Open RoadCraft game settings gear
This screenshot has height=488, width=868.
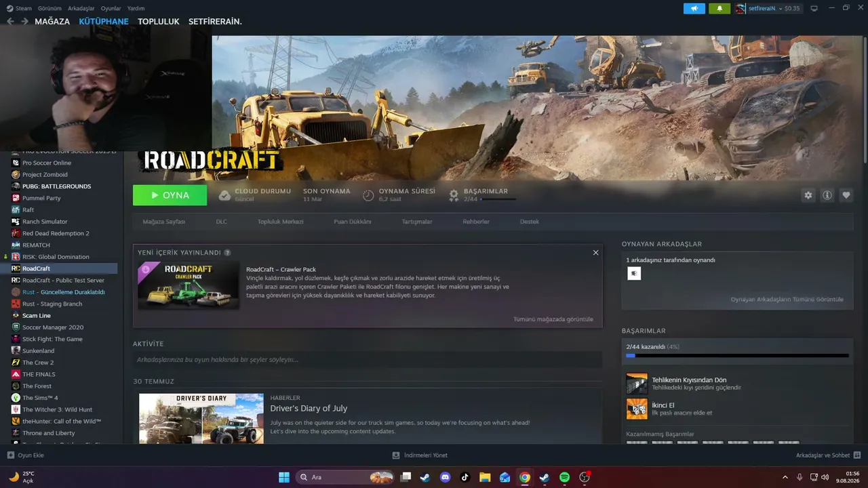click(808, 195)
